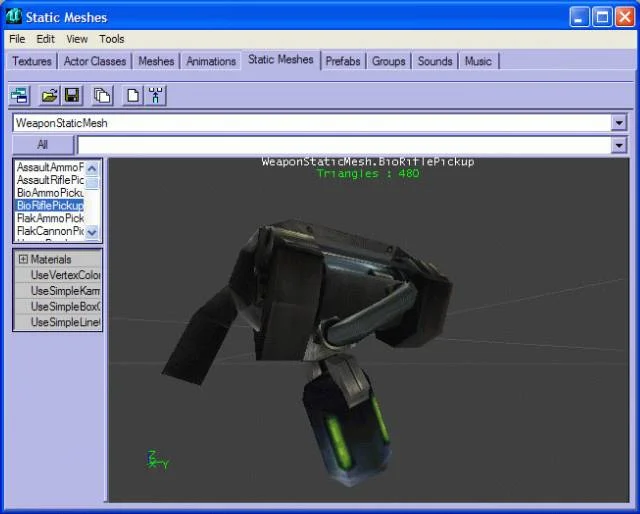The width and height of the screenshot is (640, 514).
Task: Switch to the Animations tab
Action: pos(211,61)
